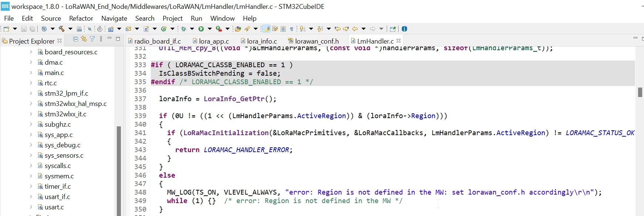Open Project Explorer view menu dots
The image size is (644, 216).
pos(101,39)
